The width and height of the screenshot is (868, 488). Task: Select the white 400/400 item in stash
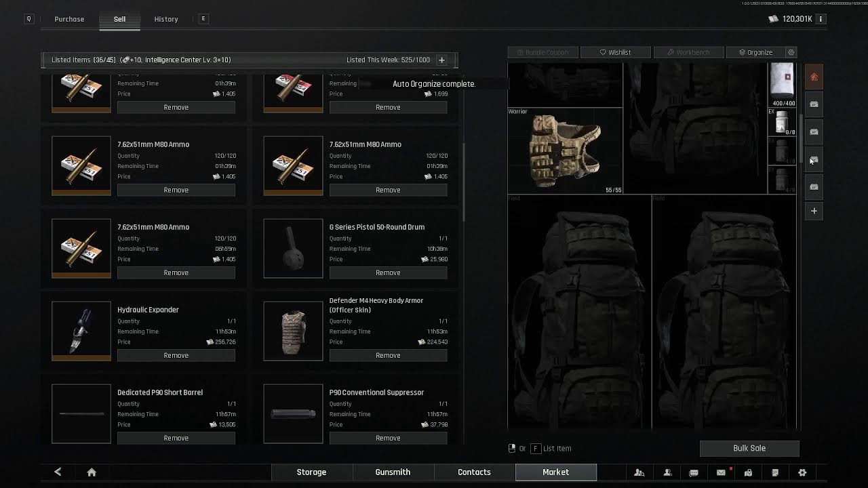pyautogui.click(x=782, y=85)
